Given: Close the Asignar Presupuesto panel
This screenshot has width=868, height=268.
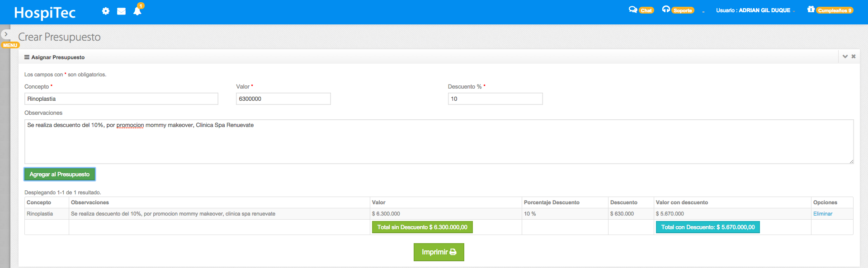Looking at the screenshot, I should (x=854, y=56).
